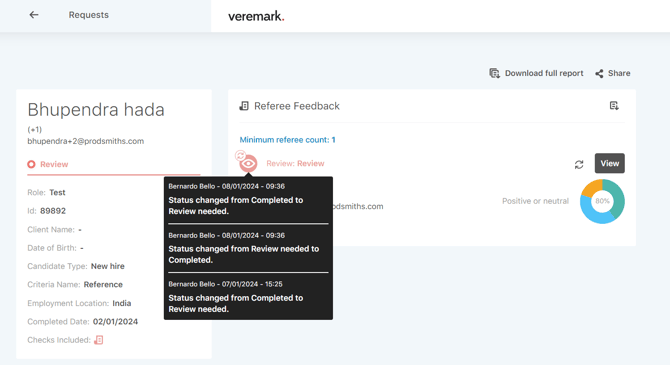Click Employment Location value India
This screenshot has height=365, width=670.
point(122,303)
